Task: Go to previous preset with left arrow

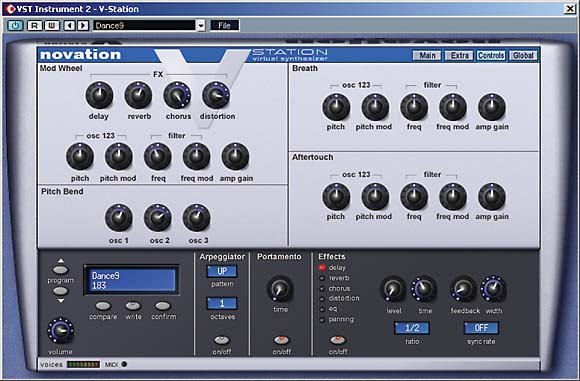Action: 70,26
